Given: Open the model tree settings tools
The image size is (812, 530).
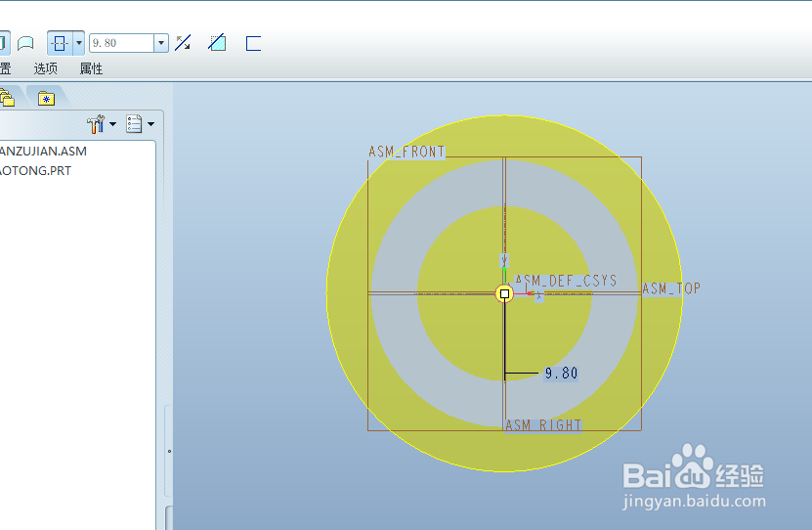Looking at the screenshot, I should tap(97, 124).
